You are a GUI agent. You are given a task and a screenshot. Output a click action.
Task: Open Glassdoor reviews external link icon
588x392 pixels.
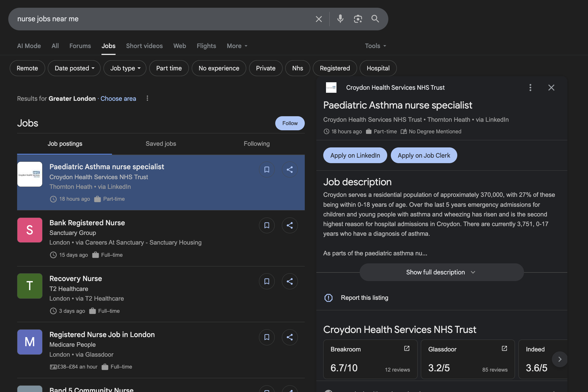[504, 348]
